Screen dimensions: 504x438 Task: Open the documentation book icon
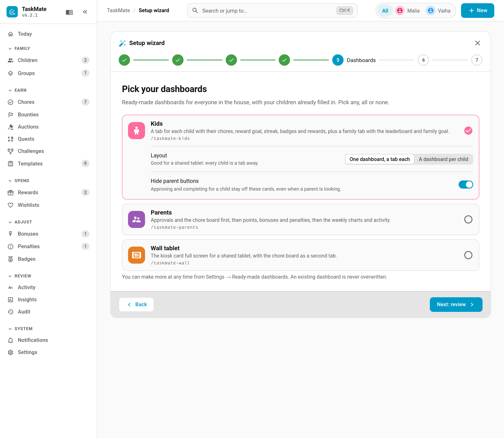click(69, 12)
